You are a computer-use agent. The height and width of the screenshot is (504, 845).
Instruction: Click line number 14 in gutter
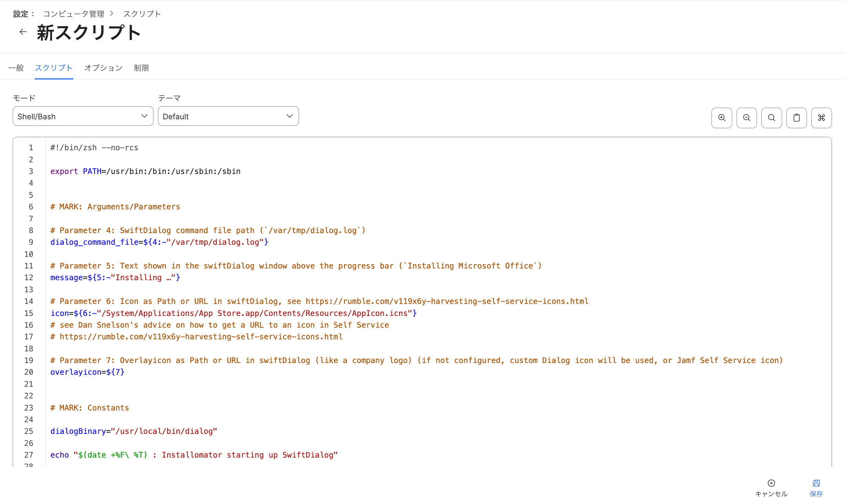29,301
